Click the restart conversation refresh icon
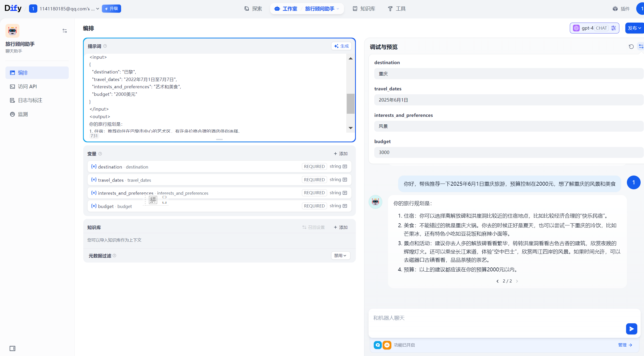Viewport: 644px width, 356px height. coord(631,46)
